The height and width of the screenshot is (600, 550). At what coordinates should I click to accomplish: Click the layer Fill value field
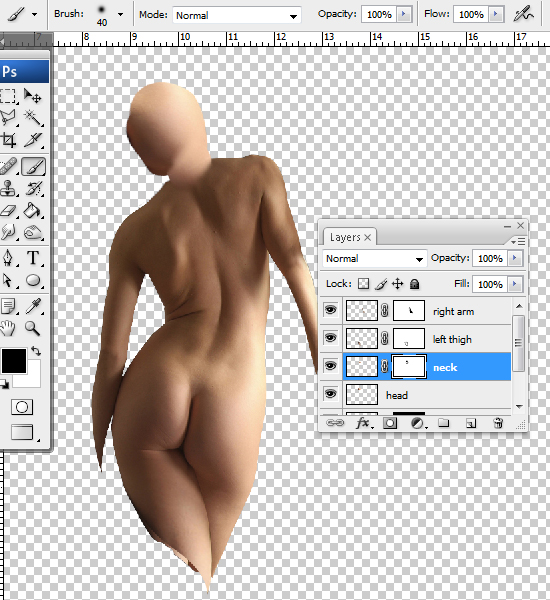coord(490,284)
